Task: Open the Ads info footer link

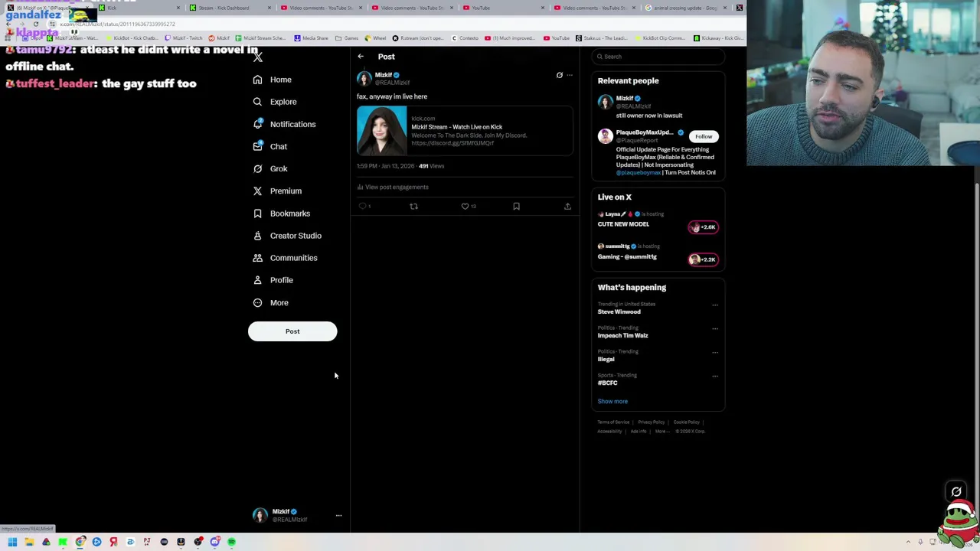Action: pyautogui.click(x=639, y=431)
